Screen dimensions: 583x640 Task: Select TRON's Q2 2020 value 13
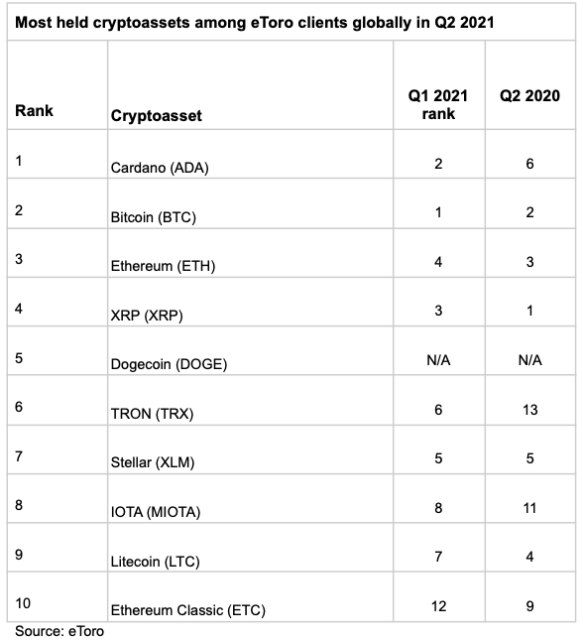[x=530, y=410]
